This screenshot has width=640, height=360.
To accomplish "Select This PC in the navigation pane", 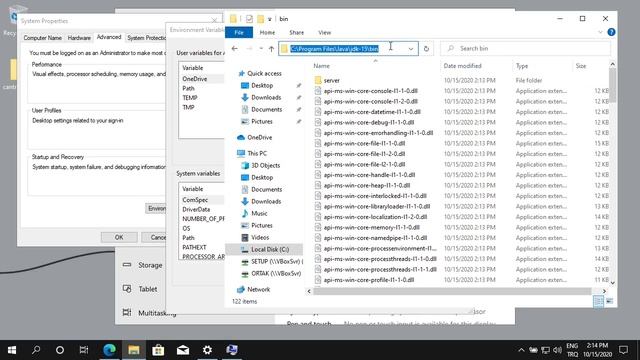I will point(257,153).
